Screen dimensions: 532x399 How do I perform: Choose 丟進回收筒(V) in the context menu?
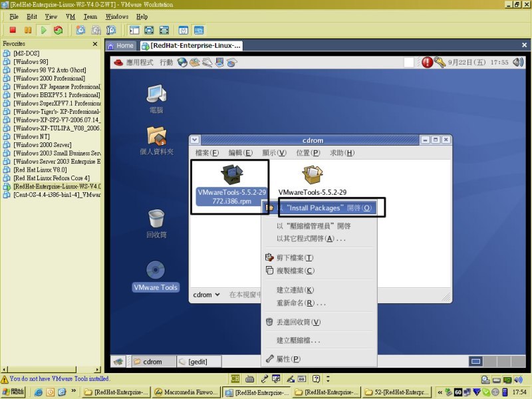(319, 322)
